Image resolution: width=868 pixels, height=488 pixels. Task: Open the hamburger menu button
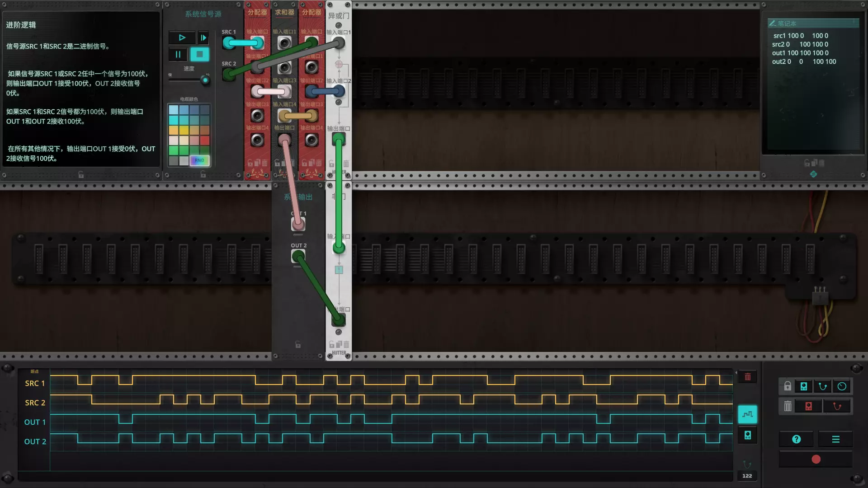click(835, 439)
